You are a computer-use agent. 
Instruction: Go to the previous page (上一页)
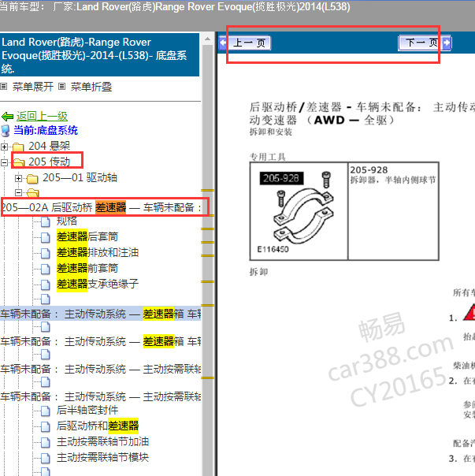click(245, 43)
